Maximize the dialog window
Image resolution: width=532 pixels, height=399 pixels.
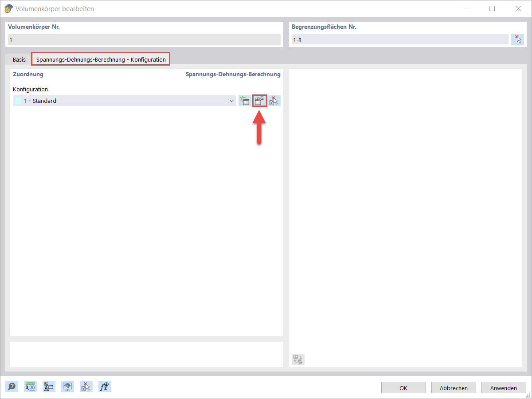click(x=492, y=8)
